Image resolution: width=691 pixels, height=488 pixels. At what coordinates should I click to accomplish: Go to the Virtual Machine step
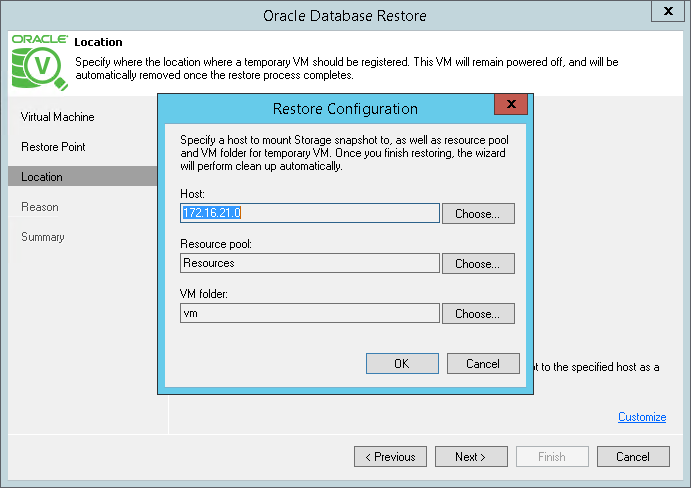click(58, 117)
